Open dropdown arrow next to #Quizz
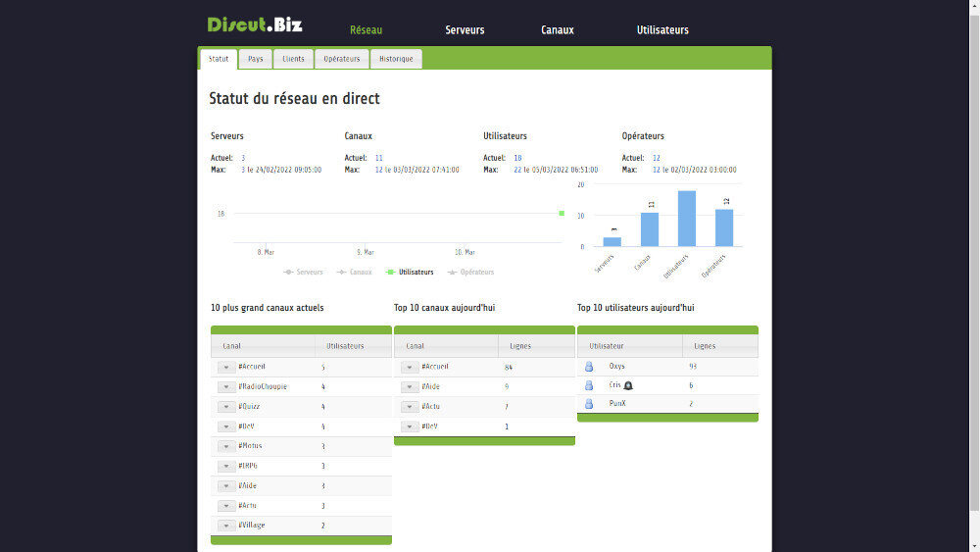The image size is (980, 552). [226, 406]
